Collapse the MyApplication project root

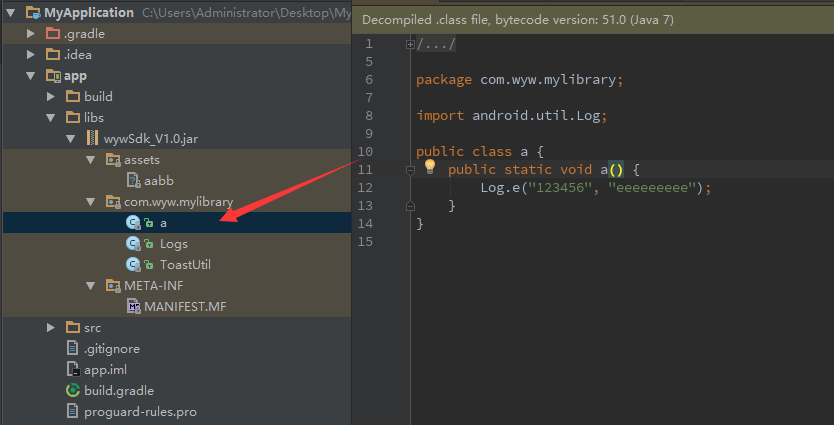pyautogui.click(x=11, y=13)
